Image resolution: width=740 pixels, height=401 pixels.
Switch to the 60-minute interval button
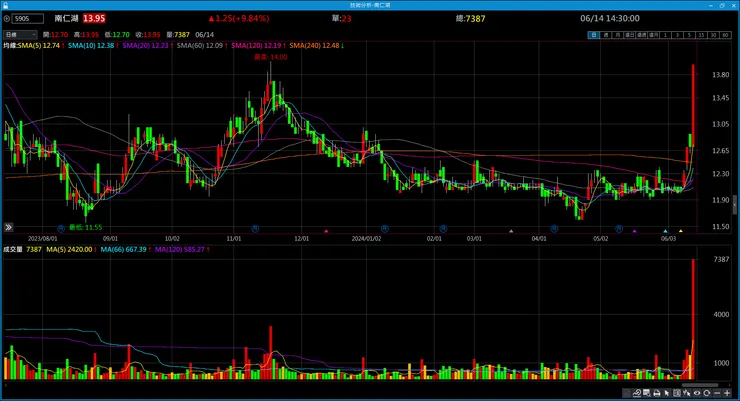coord(725,35)
